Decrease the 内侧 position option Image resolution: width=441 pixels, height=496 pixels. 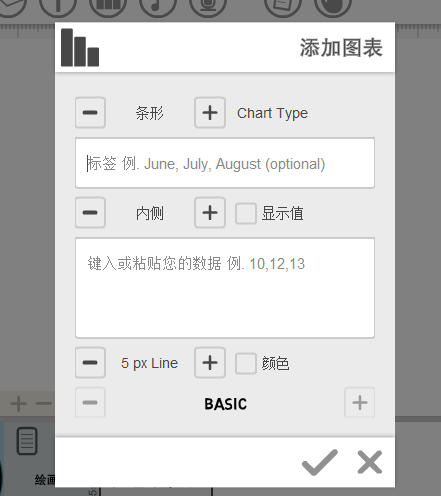click(x=90, y=213)
